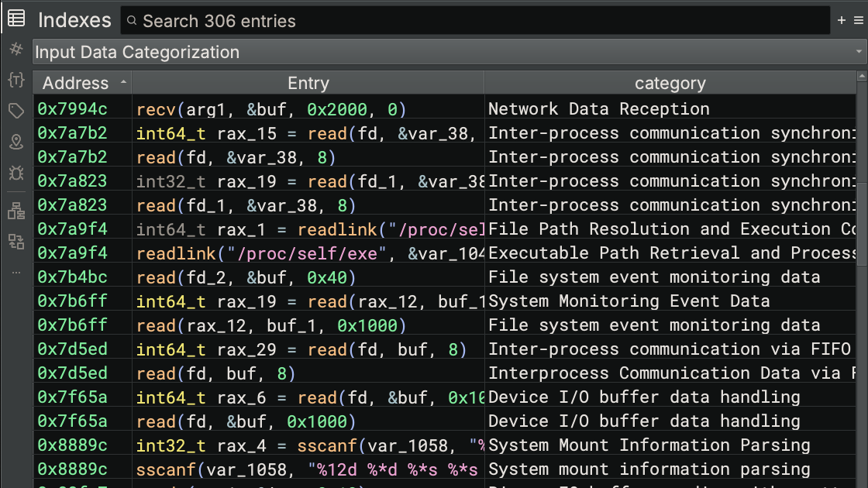Select the recv(arg1, &buf, 0x2000, 0) entry
Image resolution: width=868 pixels, height=488 pixels.
[x=271, y=109]
